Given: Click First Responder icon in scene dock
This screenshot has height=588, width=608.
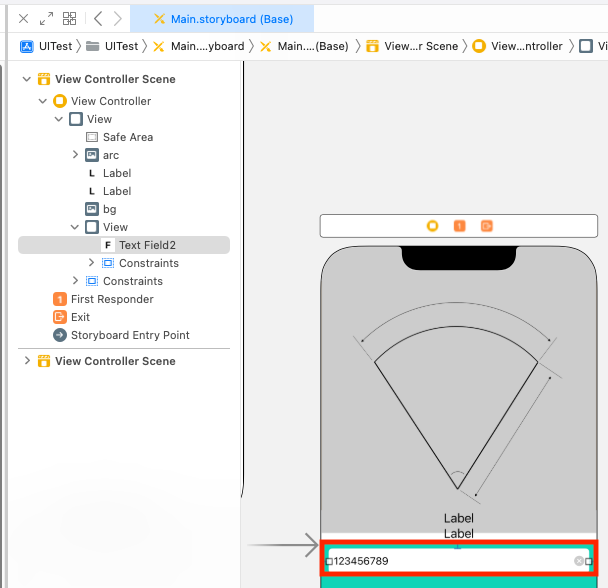Looking at the screenshot, I should (x=459, y=226).
